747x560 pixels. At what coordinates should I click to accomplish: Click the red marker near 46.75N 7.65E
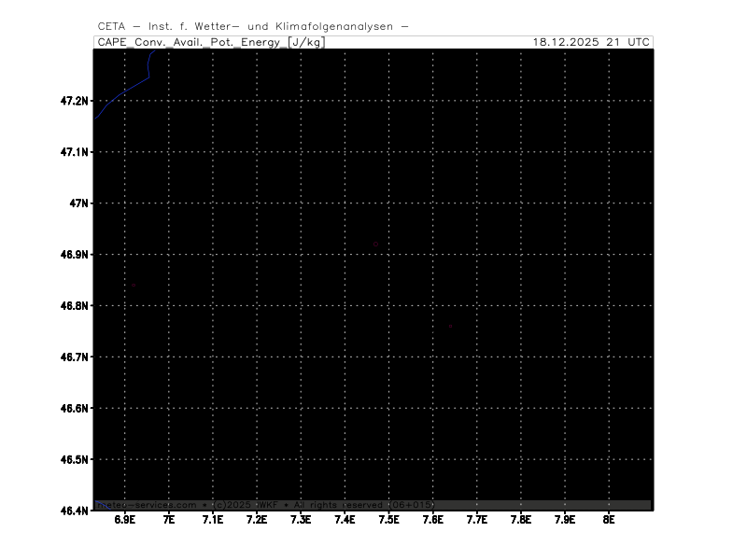point(450,326)
